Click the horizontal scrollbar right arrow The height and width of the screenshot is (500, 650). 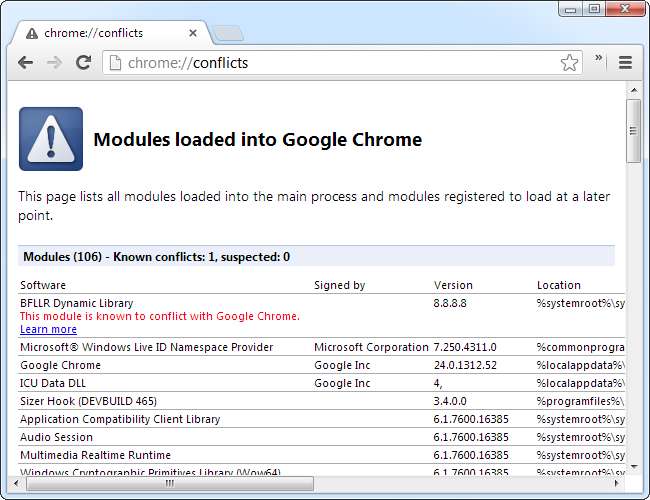click(x=616, y=483)
